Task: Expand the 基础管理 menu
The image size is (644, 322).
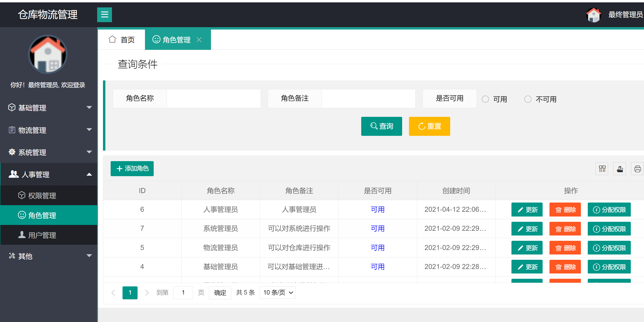Action: coord(49,108)
